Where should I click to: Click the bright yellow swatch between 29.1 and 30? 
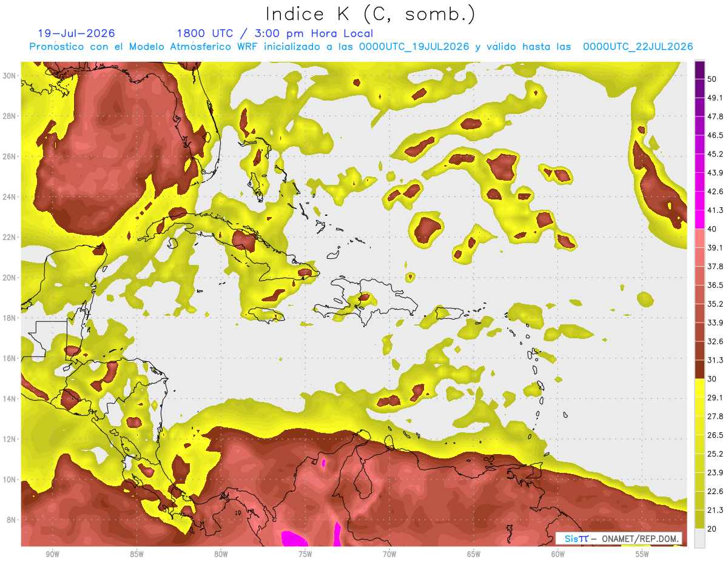699,388
